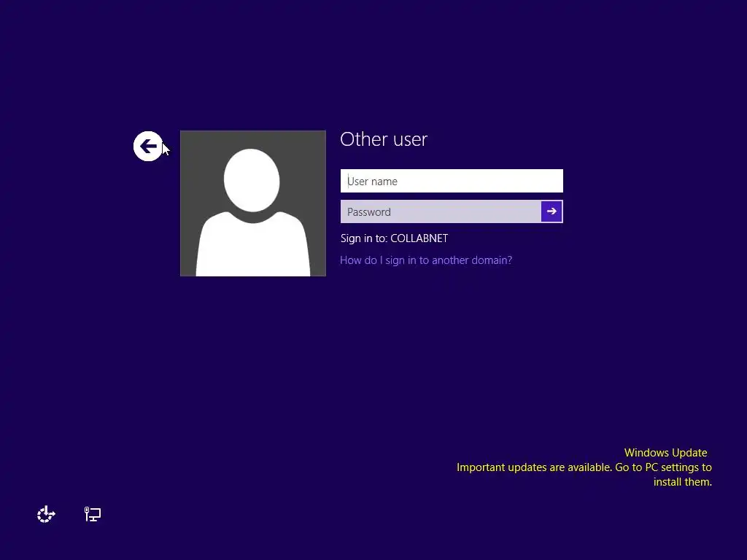Focus the User name field
Viewport: 747px width, 560px height.
tap(452, 181)
